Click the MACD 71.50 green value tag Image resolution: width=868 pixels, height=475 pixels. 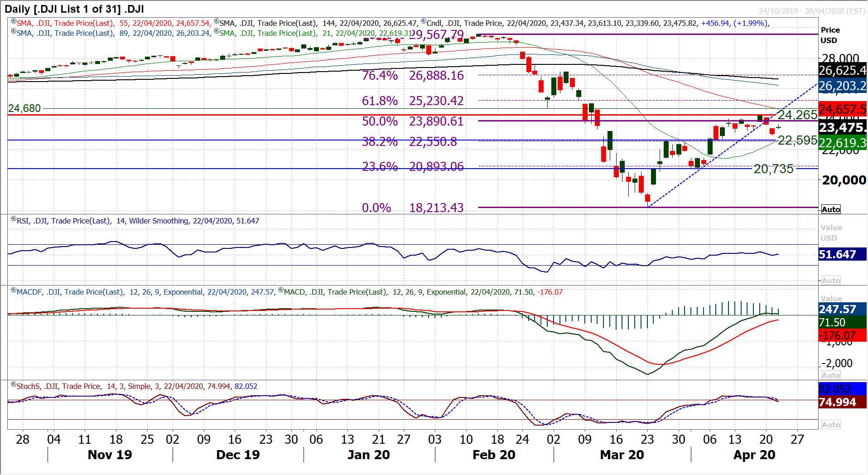click(x=843, y=322)
